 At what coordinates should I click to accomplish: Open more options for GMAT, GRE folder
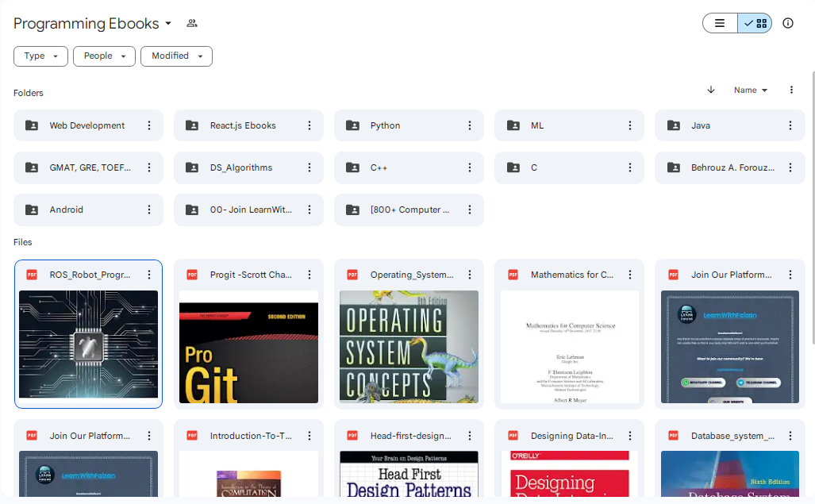(149, 167)
